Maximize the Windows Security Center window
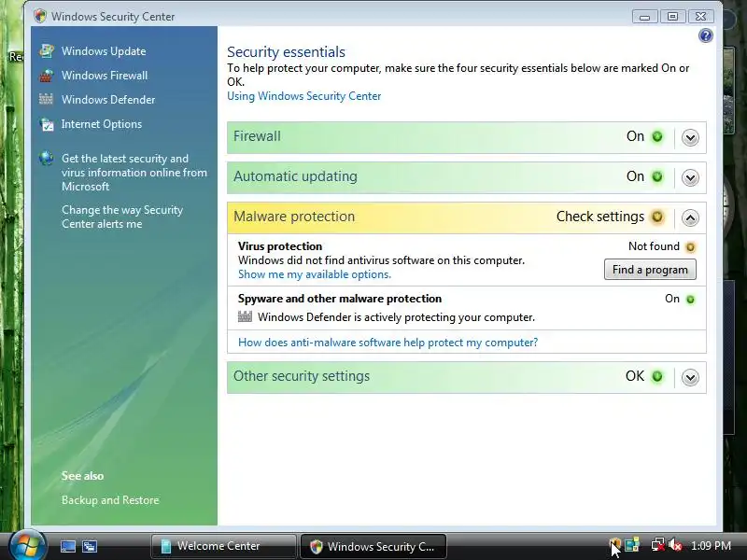This screenshot has width=747, height=560. [672, 17]
